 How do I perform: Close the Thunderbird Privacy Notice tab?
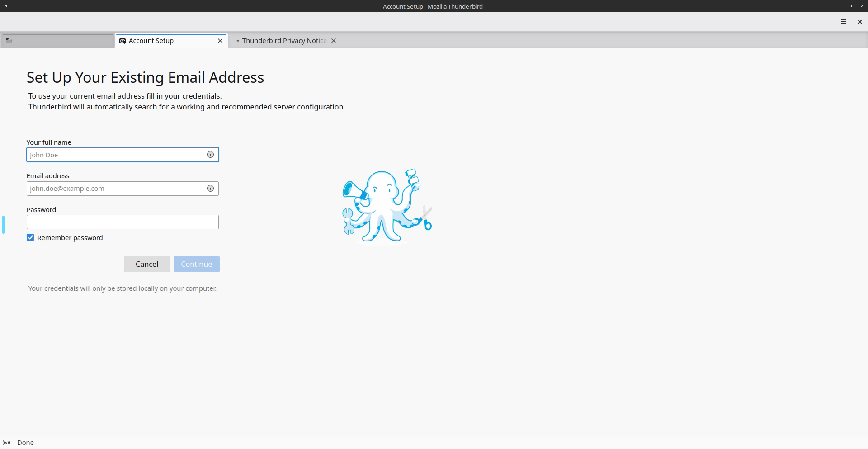coord(334,41)
